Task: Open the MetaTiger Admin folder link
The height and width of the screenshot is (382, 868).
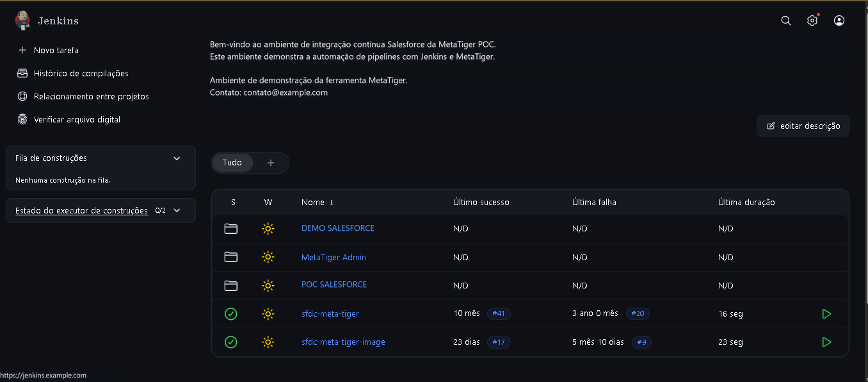Action: (x=334, y=257)
